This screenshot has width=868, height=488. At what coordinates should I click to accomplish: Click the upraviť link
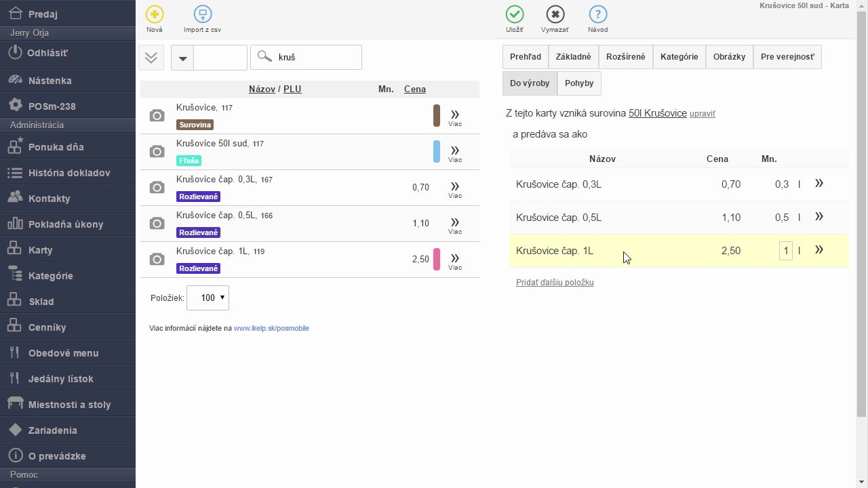click(x=703, y=114)
